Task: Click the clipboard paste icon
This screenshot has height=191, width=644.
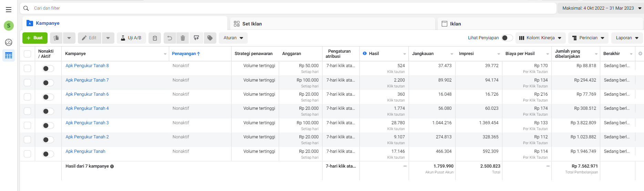Action: tap(155, 38)
